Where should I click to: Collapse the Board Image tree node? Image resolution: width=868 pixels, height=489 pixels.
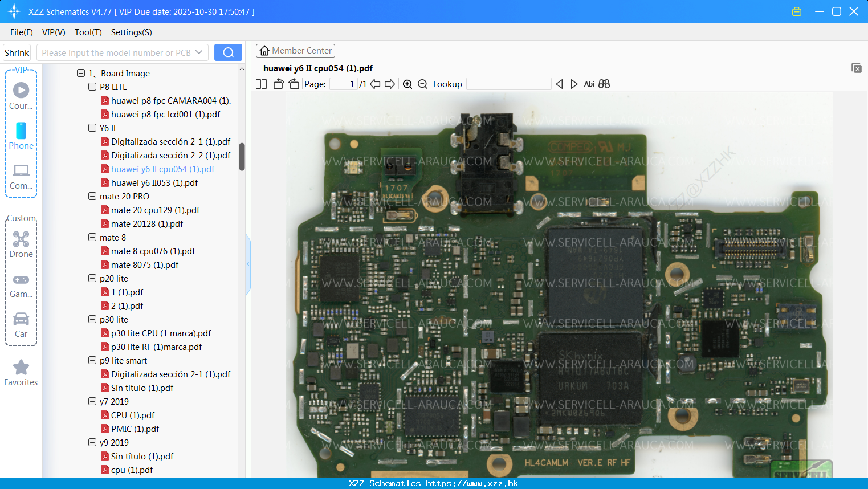tap(81, 73)
